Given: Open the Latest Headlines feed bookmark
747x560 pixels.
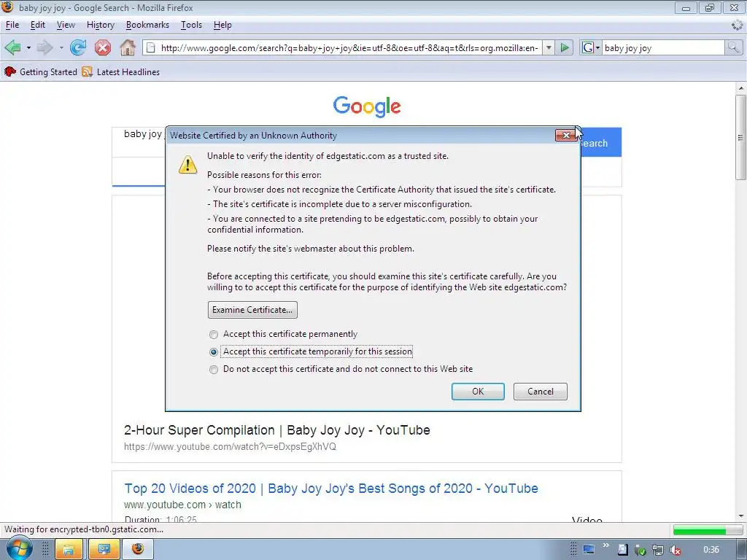Looking at the screenshot, I should point(121,72).
